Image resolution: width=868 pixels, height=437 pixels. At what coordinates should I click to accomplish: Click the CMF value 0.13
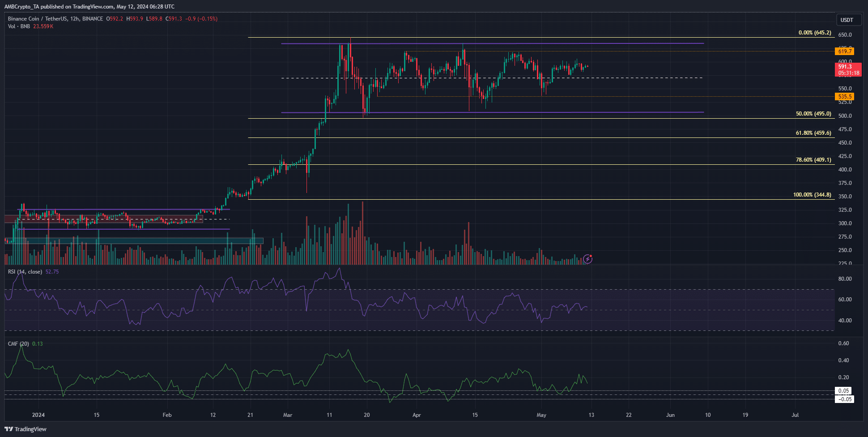(x=38, y=344)
